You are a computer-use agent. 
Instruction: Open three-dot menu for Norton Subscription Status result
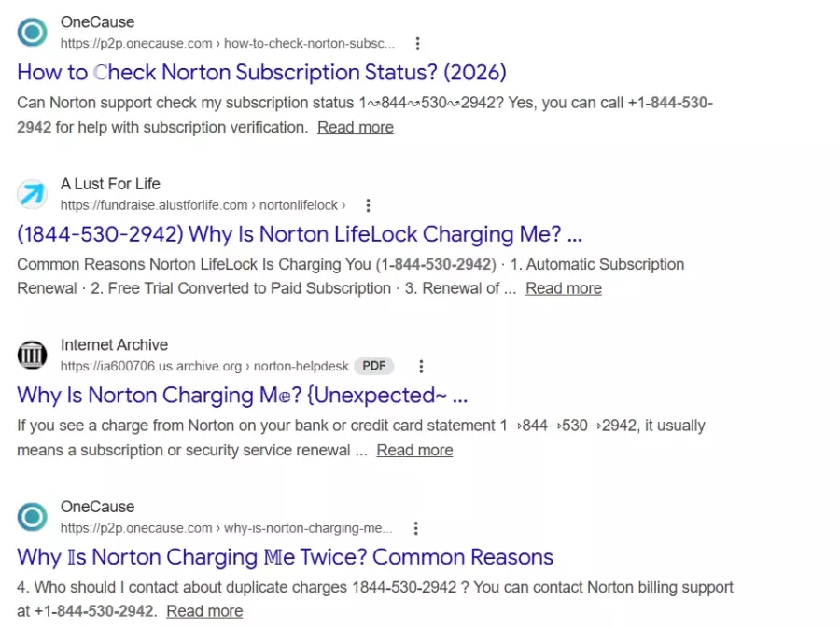(417, 44)
